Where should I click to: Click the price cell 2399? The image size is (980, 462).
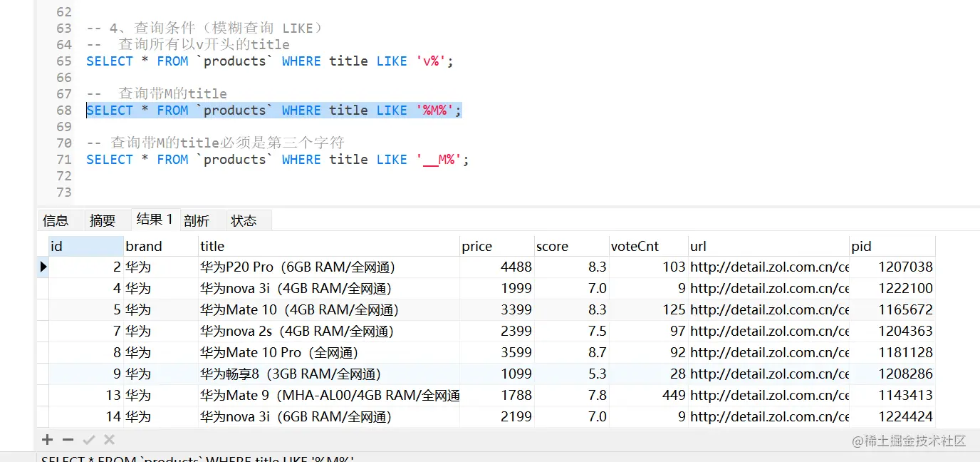pos(497,332)
